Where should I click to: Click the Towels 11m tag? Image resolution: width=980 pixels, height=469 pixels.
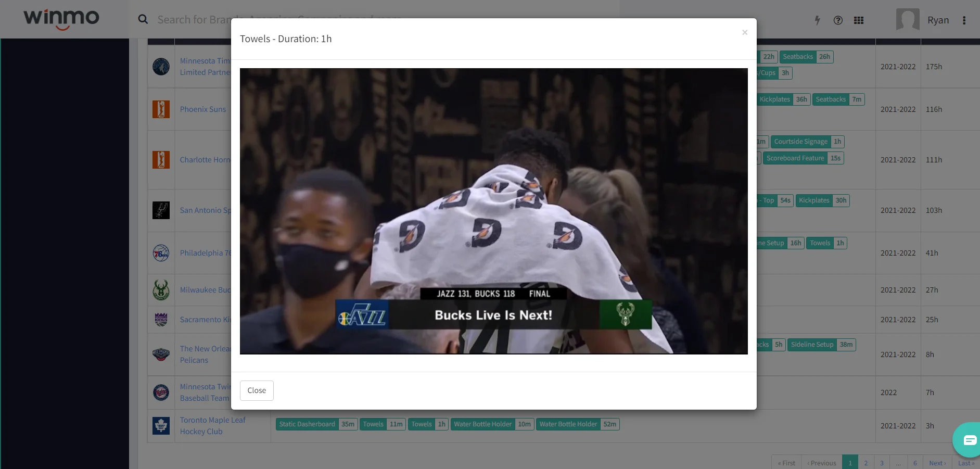click(x=383, y=424)
